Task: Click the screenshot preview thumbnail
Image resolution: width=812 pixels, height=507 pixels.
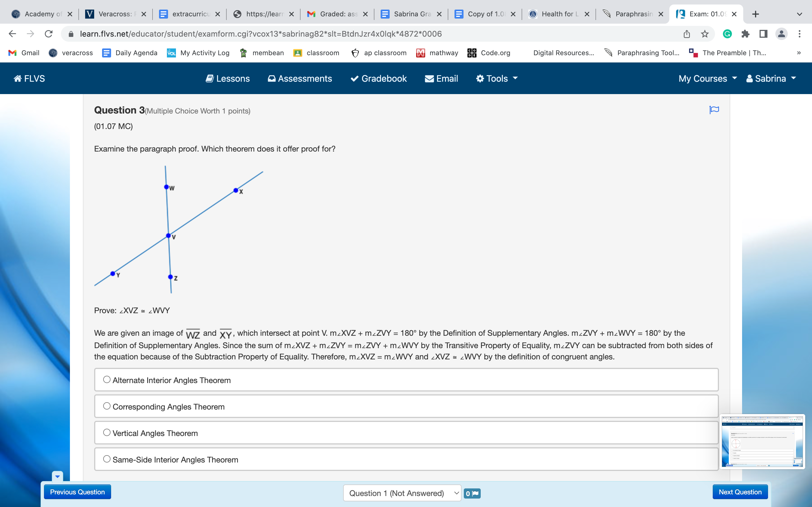Action: 762,441
